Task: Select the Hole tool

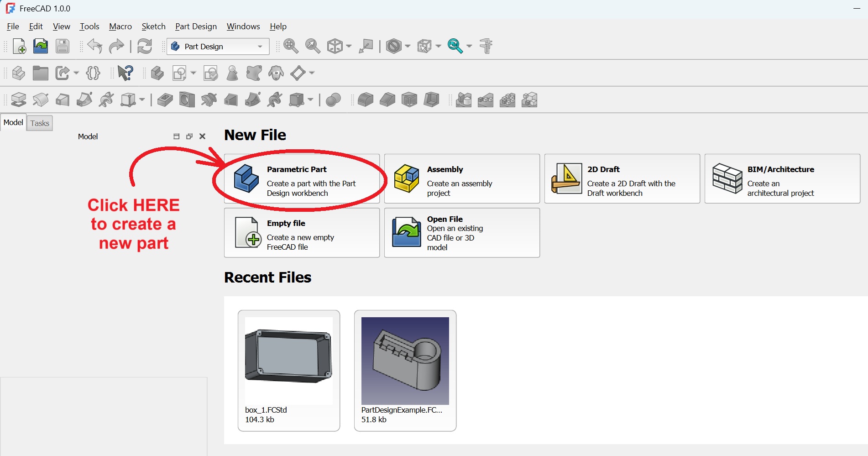Action: 186,100
